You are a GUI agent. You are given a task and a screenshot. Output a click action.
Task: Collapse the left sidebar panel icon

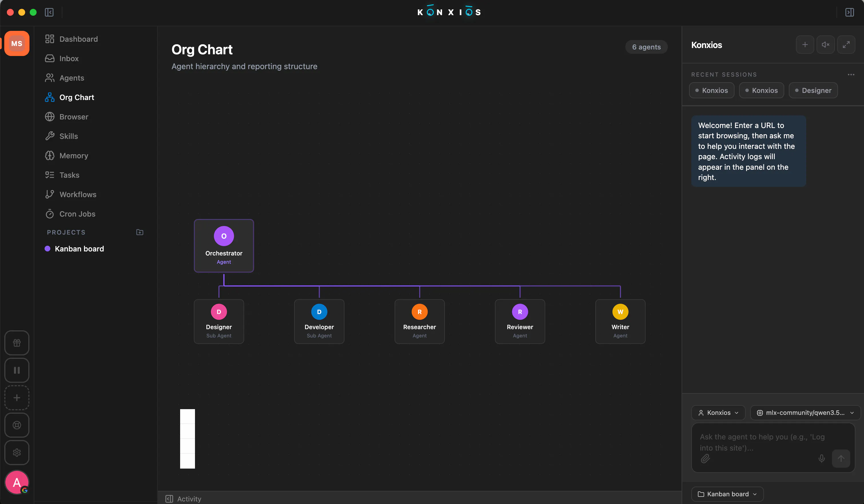pyautogui.click(x=49, y=12)
